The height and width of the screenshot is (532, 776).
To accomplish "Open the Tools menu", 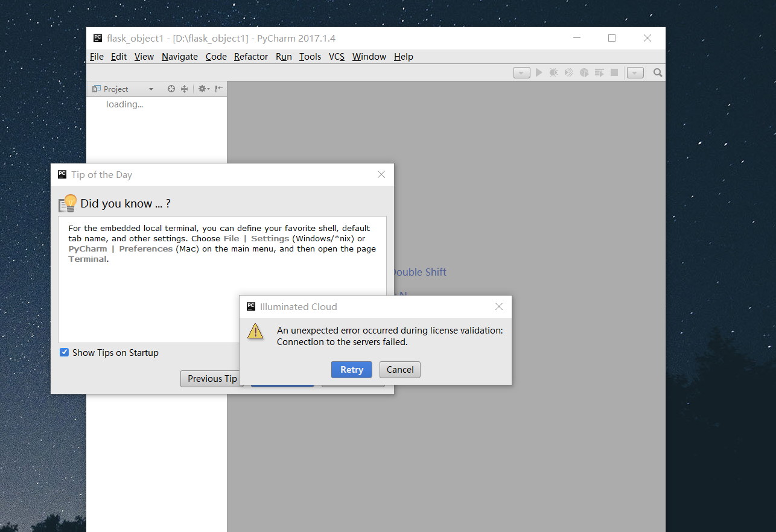I will pyautogui.click(x=310, y=57).
